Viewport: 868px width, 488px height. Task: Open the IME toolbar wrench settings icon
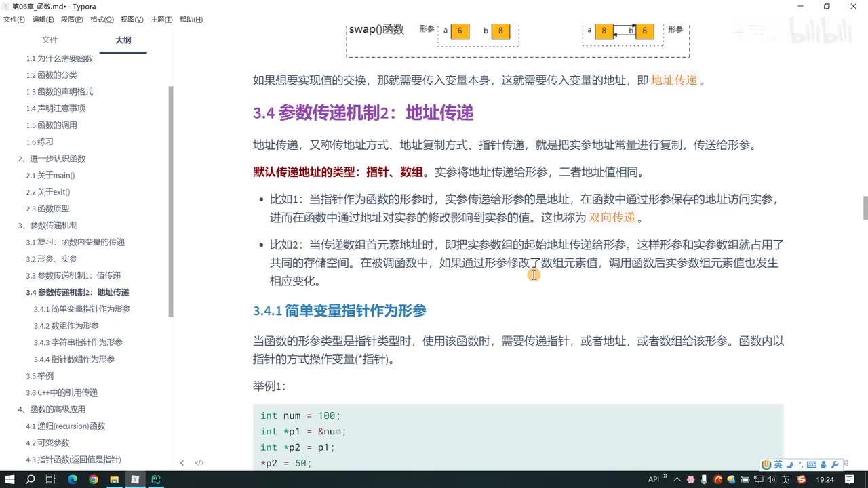[835, 464]
